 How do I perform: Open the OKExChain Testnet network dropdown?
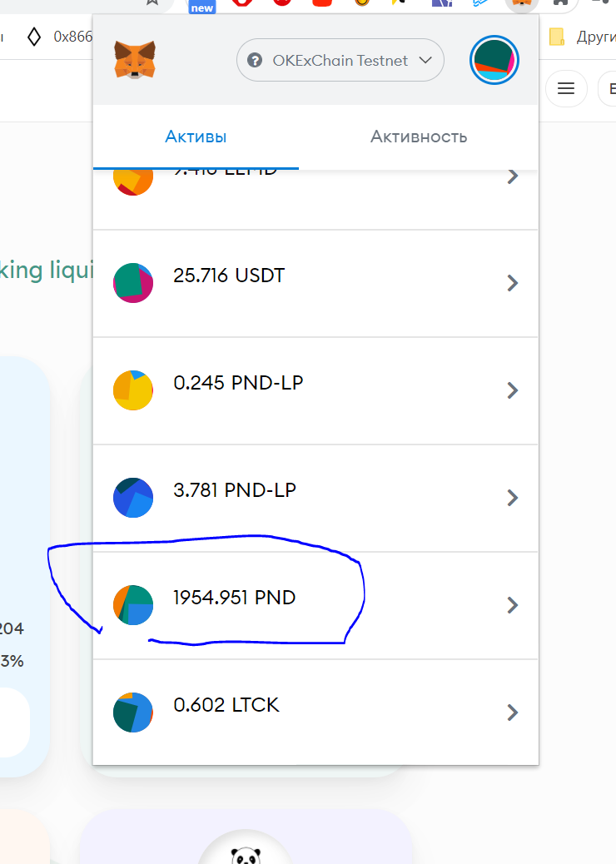[x=340, y=60]
